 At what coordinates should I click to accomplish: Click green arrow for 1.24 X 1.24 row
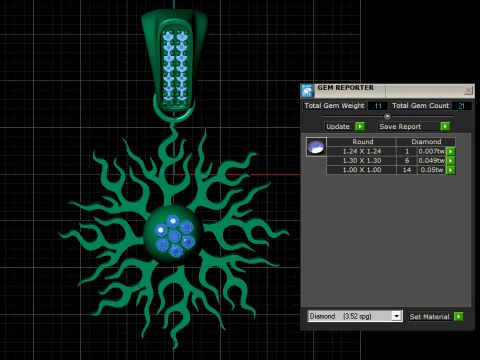(x=451, y=151)
